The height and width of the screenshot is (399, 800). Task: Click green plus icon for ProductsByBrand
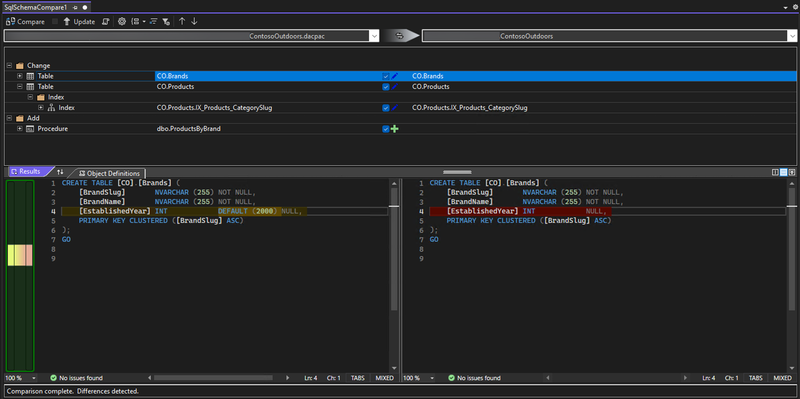point(394,129)
